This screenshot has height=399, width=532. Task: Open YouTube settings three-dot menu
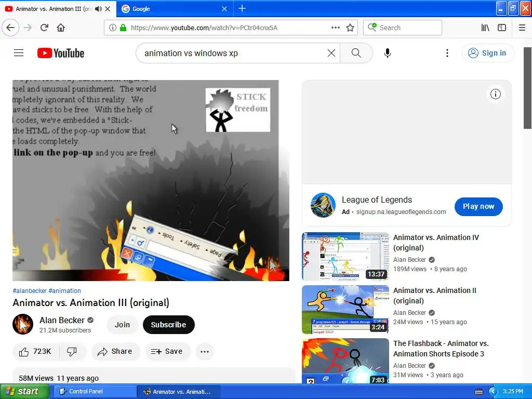447,53
